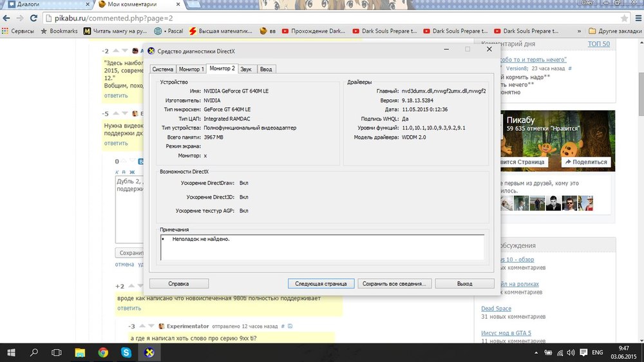
Task: Open File Explorer from the taskbar
Action: [80, 352]
